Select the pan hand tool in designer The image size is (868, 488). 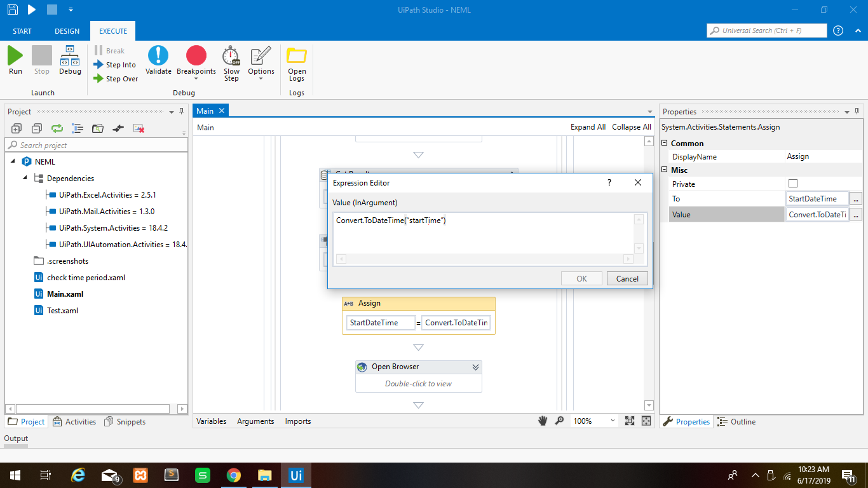[543, 421]
